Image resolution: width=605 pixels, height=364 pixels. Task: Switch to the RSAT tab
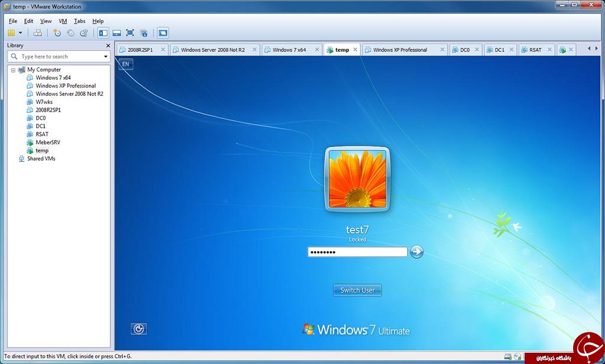[535, 50]
